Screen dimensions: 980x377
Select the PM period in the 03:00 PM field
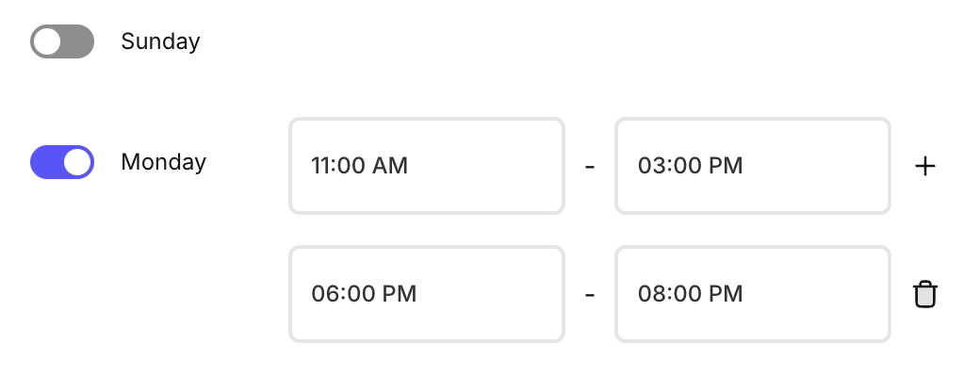click(726, 166)
